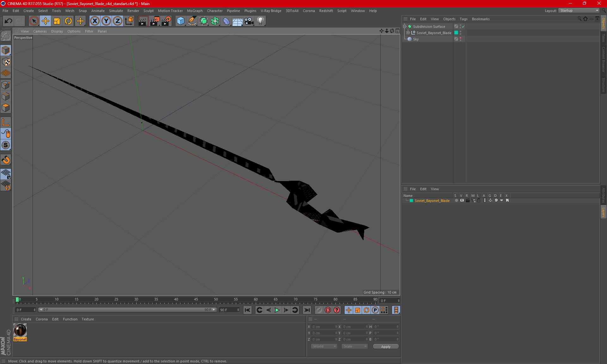607x364 pixels.
Task: Toggle Sky object editor visibility dot
Action: click(x=461, y=38)
